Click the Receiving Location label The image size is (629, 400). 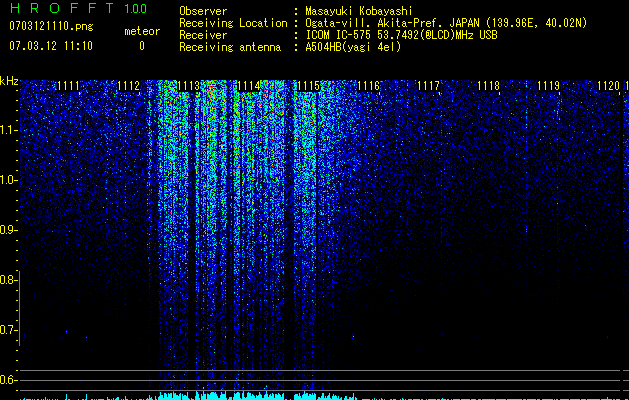pyautogui.click(x=233, y=23)
